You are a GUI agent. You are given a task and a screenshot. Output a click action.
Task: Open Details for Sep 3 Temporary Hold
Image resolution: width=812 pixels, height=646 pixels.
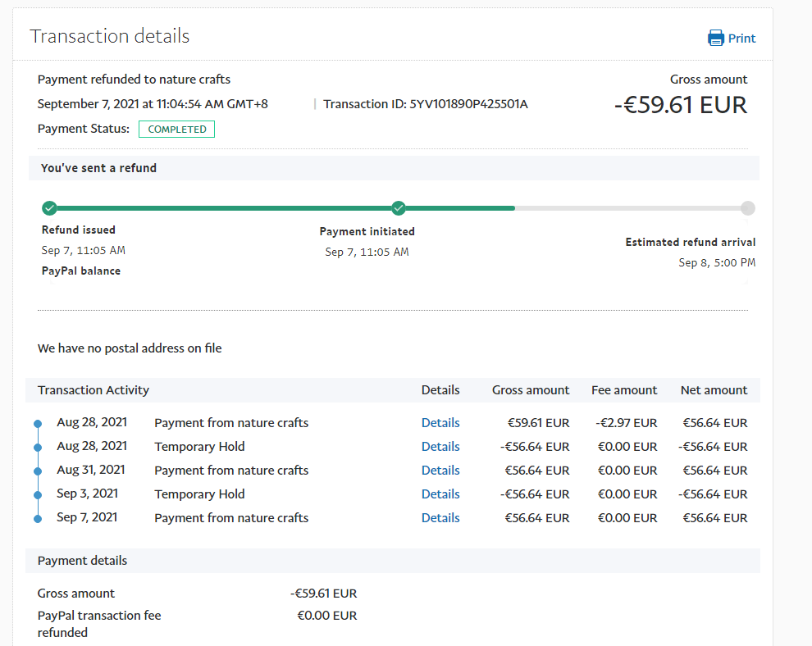(440, 494)
